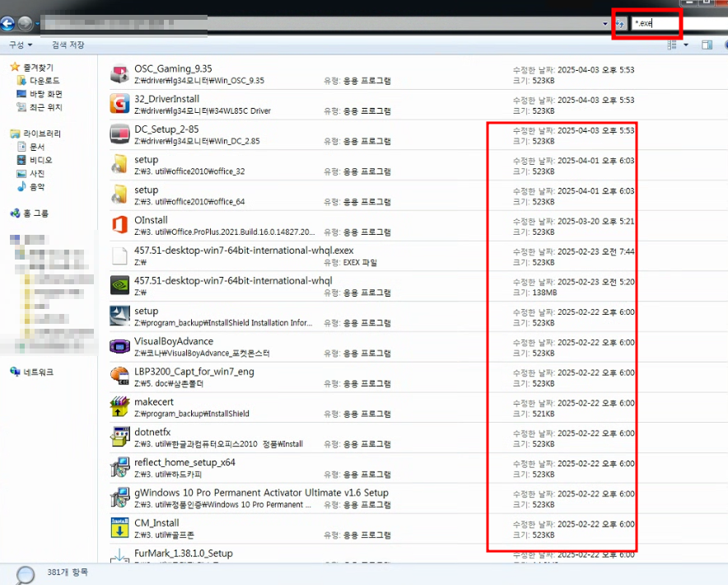The height and width of the screenshot is (585, 728).
Task: Select the file name CM_Install
Action: (x=156, y=523)
